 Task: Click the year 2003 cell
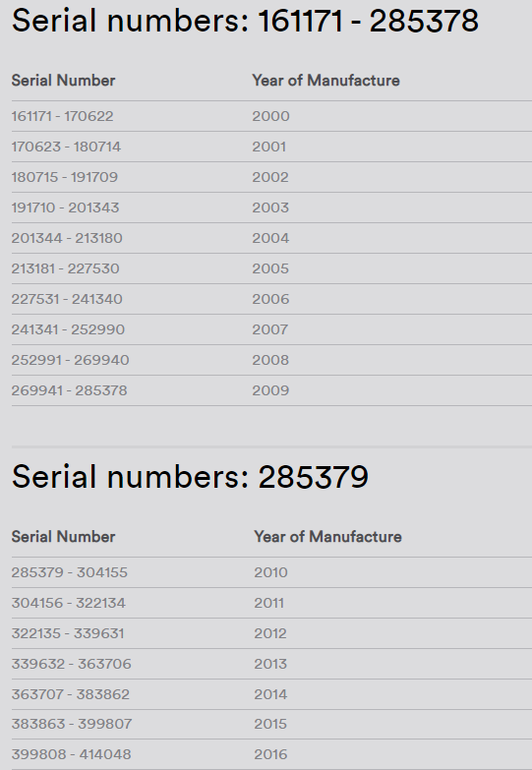[x=270, y=207]
